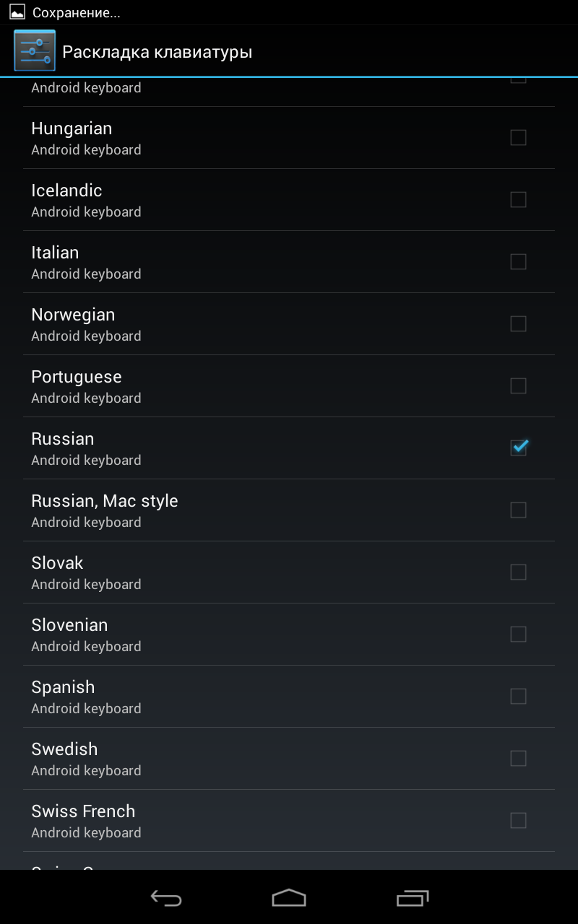Image resolution: width=578 pixels, height=924 pixels.
Task: Tick the Italian layout checkbox
Action: (x=518, y=261)
